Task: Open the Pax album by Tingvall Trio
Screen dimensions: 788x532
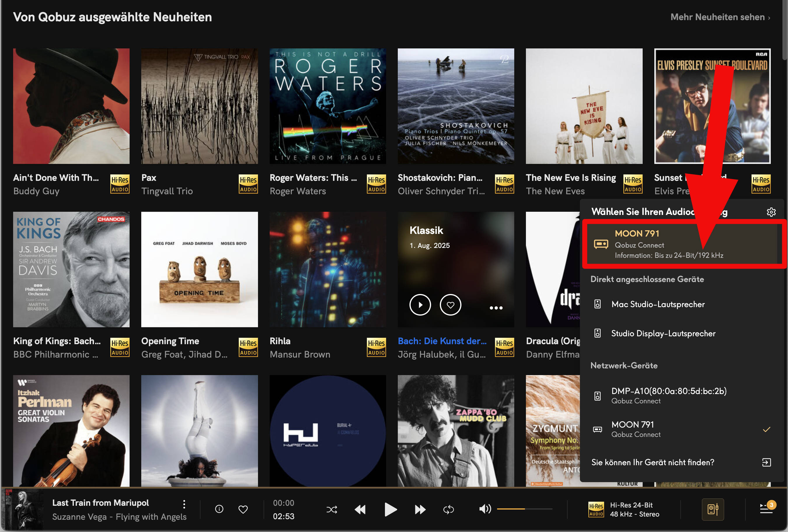Action: pos(199,106)
